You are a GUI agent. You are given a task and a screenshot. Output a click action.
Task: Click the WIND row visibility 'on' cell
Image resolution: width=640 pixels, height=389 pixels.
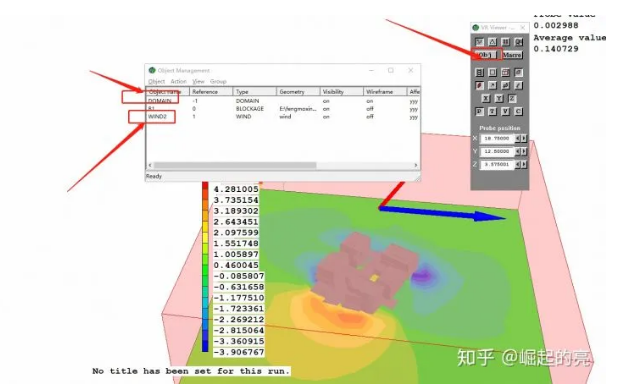pos(326,116)
